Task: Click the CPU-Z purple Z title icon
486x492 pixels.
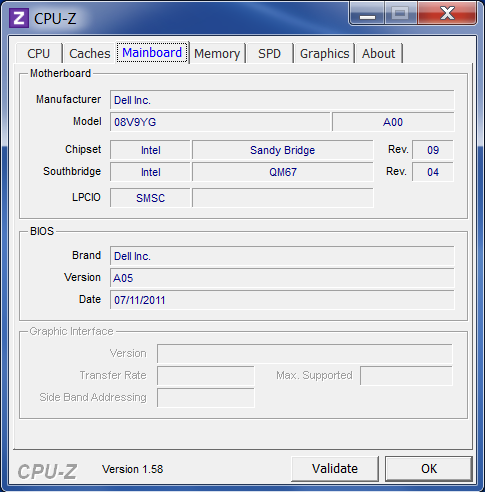Action: (x=19, y=18)
